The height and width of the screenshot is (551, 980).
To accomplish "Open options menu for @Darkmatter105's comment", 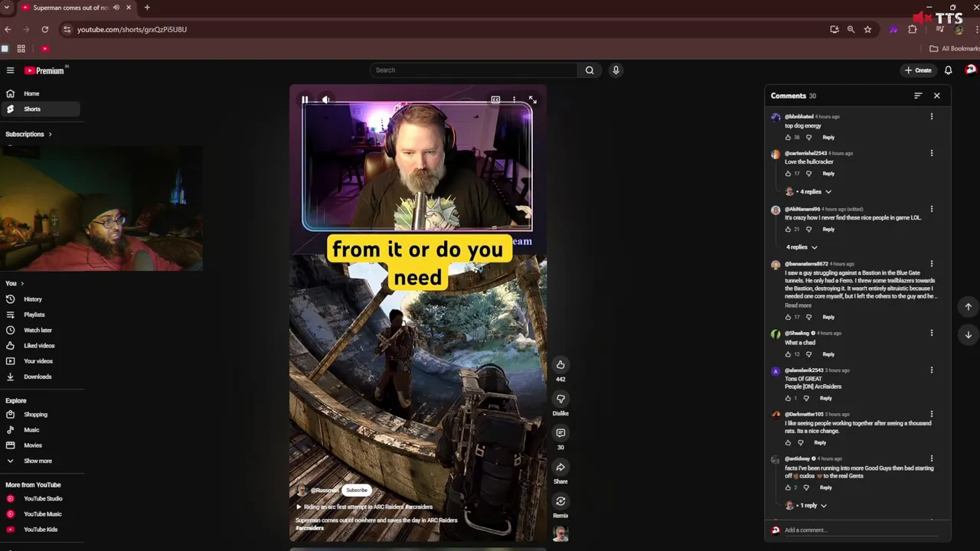I will pos(931,414).
